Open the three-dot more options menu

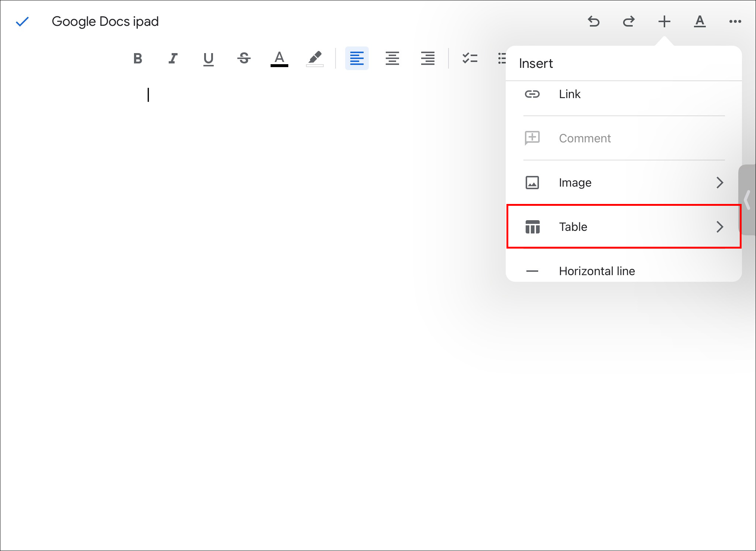point(735,21)
